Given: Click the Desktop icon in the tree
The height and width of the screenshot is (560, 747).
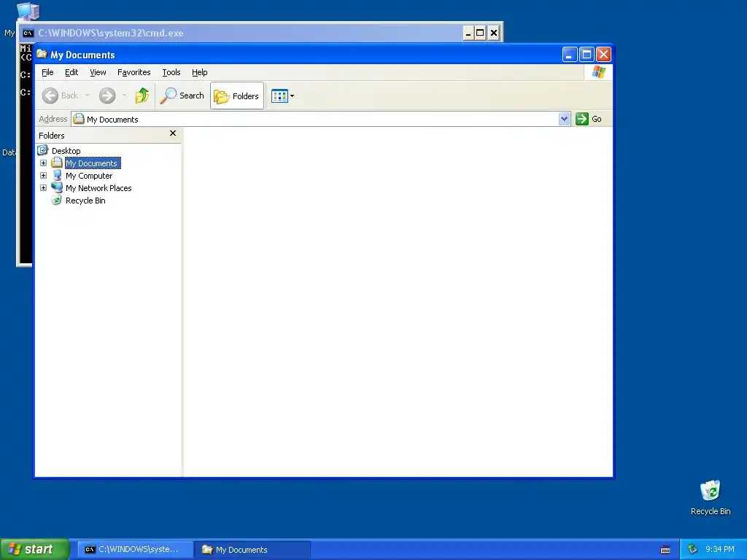Looking at the screenshot, I should coord(43,150).
